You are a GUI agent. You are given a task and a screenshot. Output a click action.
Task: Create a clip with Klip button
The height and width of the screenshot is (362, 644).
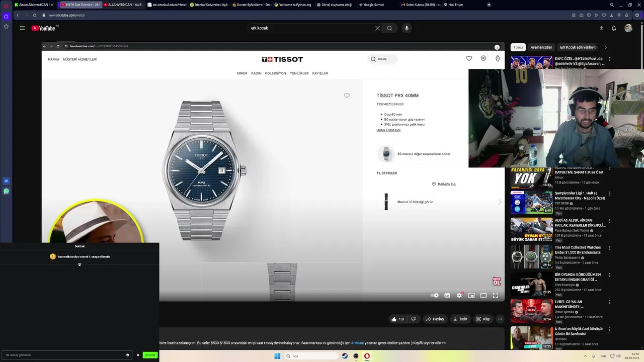point(482,319)
